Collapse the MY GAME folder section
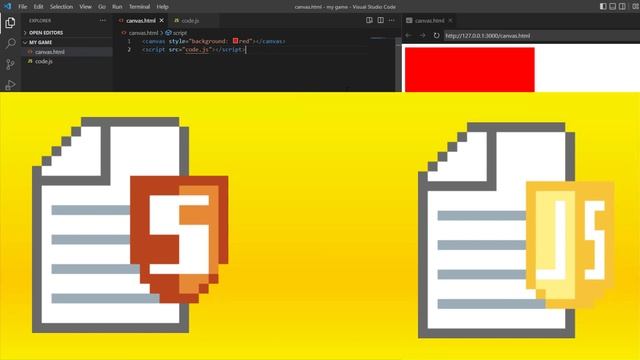Screen dimensions: 640x360 [67, 42]
